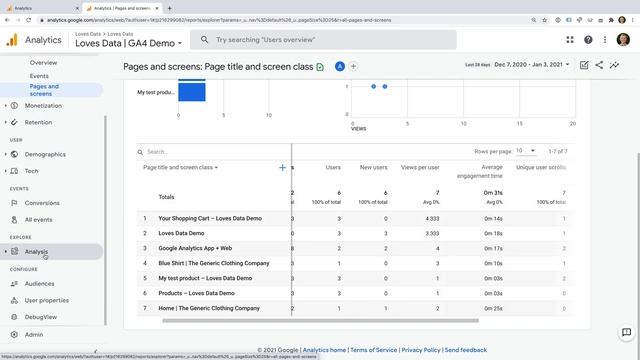
Task: Click the Demographics globe icon
Action: 14,154
